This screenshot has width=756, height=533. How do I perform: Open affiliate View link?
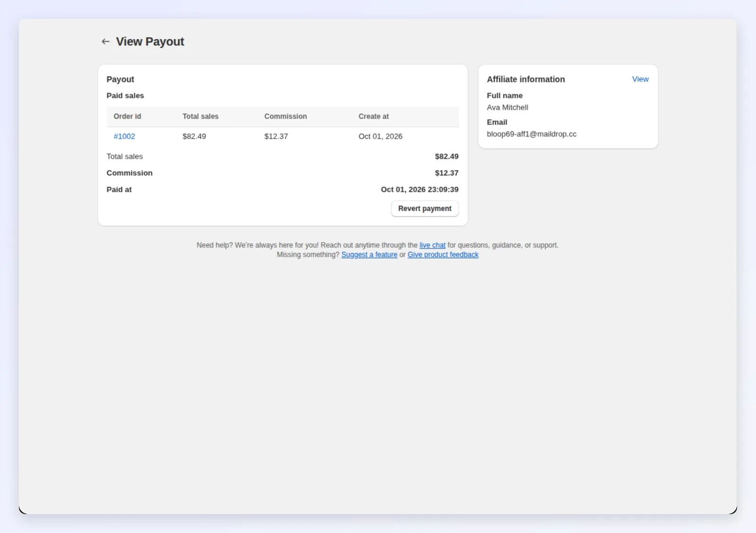(x=640, y=79)
